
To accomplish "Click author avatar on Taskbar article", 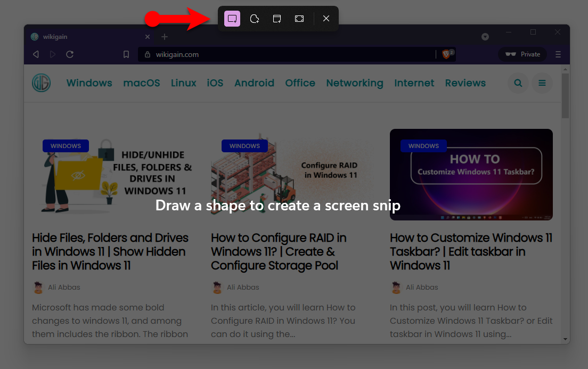I will tap(396, 287).
